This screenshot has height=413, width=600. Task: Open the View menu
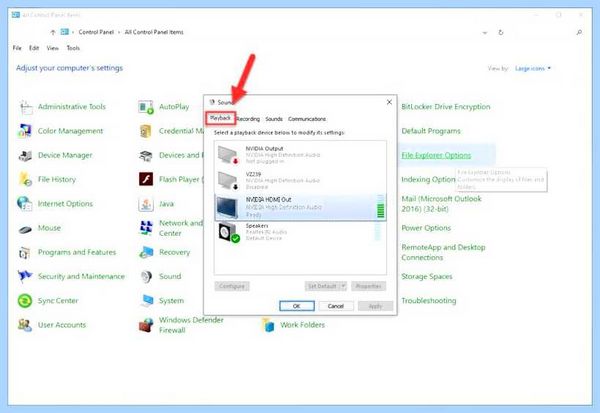(52, 48)
